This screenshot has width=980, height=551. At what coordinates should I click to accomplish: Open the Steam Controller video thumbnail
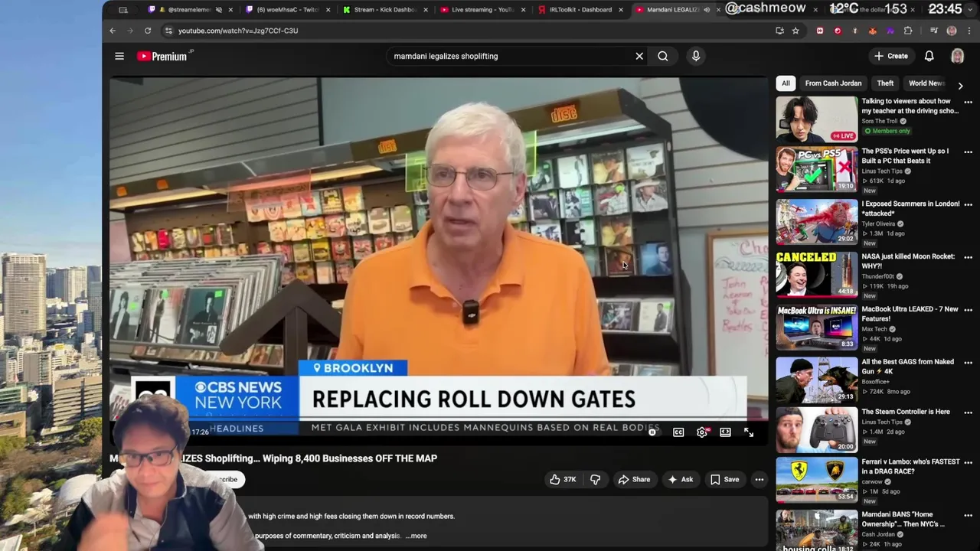[817, 429]
